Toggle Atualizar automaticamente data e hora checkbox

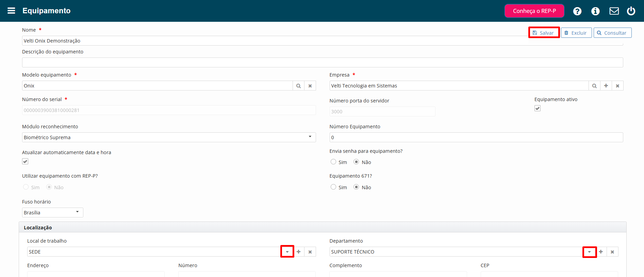point(25,161)
